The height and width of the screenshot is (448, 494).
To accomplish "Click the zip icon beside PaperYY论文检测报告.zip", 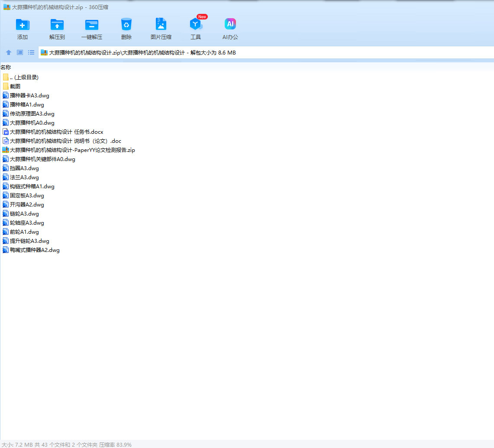I will coord(6,150).
